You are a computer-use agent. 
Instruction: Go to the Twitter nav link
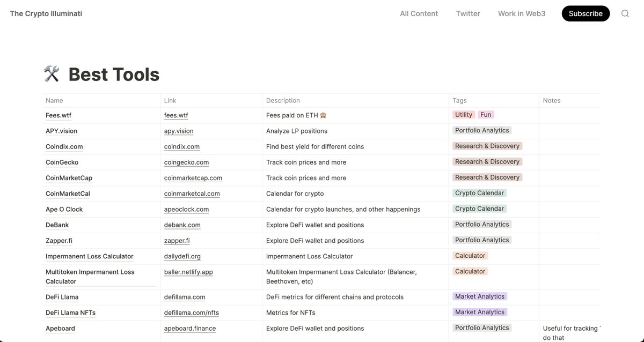pyautogui.click(x=468, y=13)
